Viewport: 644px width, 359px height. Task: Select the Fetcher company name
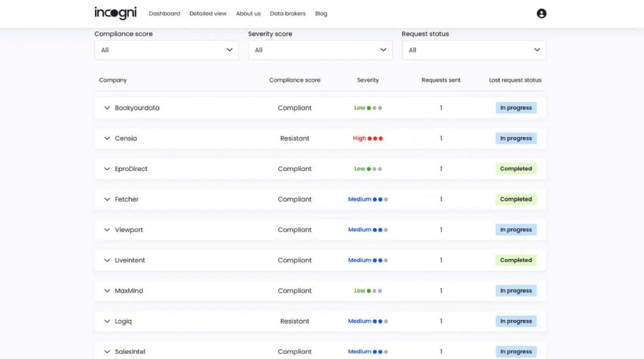coord(127,200)
